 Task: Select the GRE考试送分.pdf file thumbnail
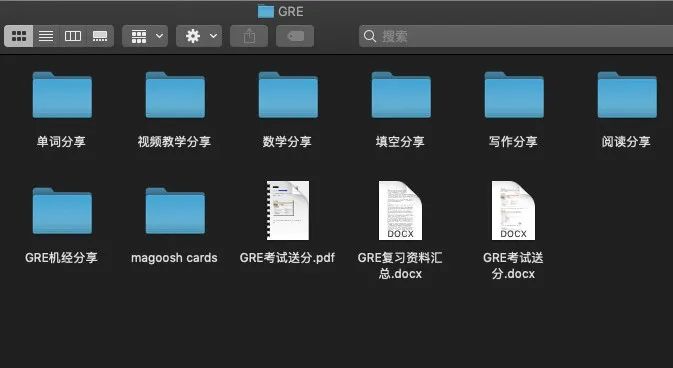[288, 210]
